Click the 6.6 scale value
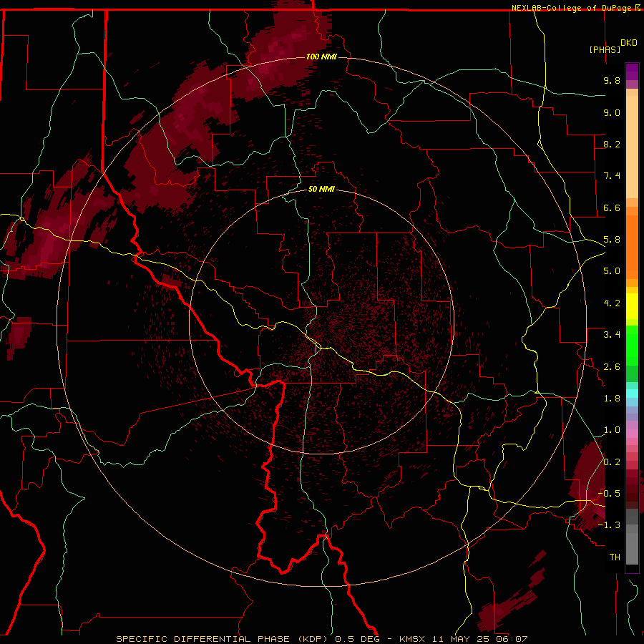This screenshot has height=644, width=644. 612,208
